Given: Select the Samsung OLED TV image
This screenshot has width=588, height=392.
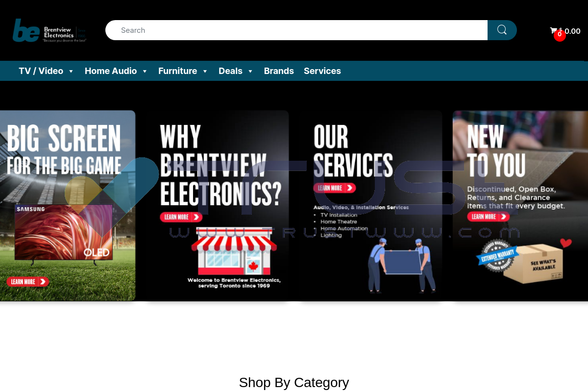Looking at the screenshot, I should pyautogui.click(x=64, y=234).
